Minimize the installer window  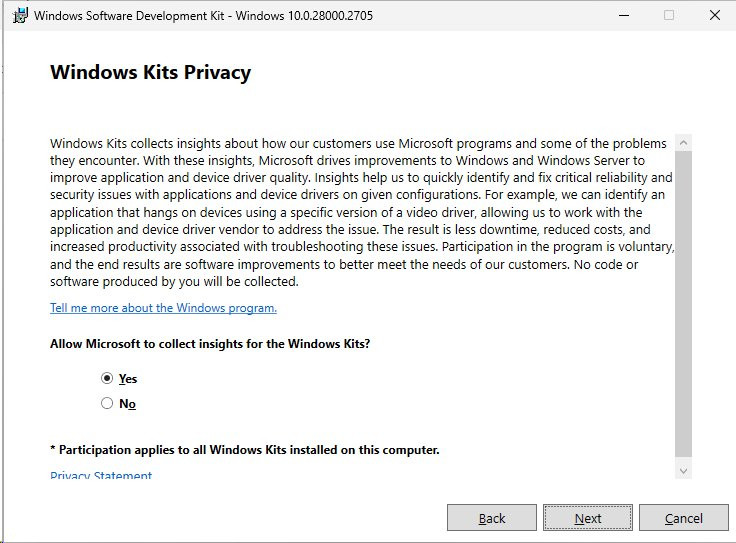[x=624, y=15]
